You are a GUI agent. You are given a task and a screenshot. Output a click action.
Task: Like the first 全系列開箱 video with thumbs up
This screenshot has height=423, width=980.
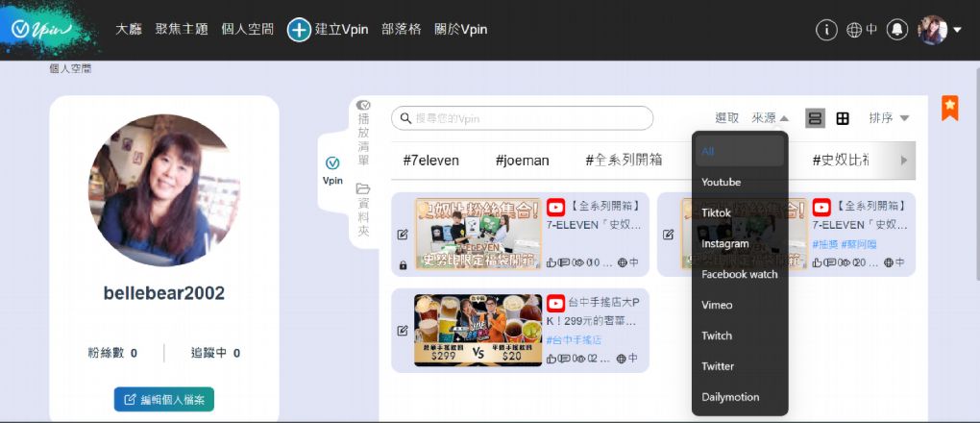coord(551,262)
